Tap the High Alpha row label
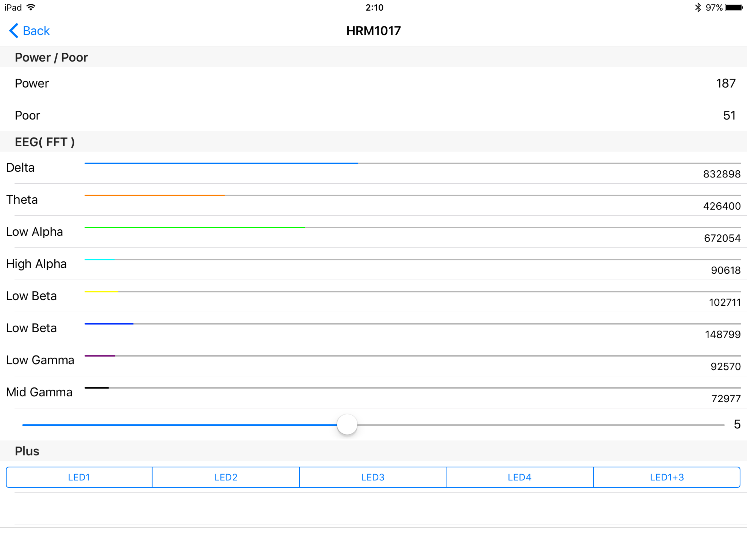Viewport: 747px width, 560px height. click(x=36, y=264)
